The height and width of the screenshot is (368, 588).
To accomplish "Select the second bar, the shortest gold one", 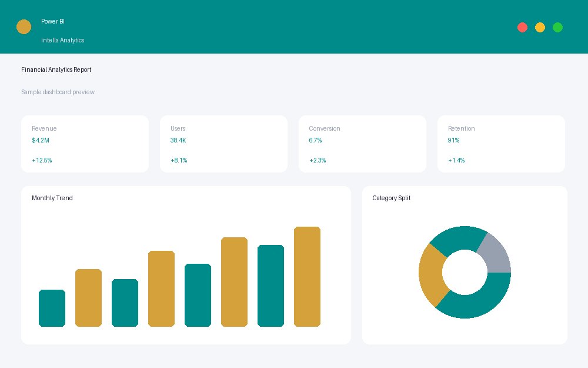I will 89,298.
